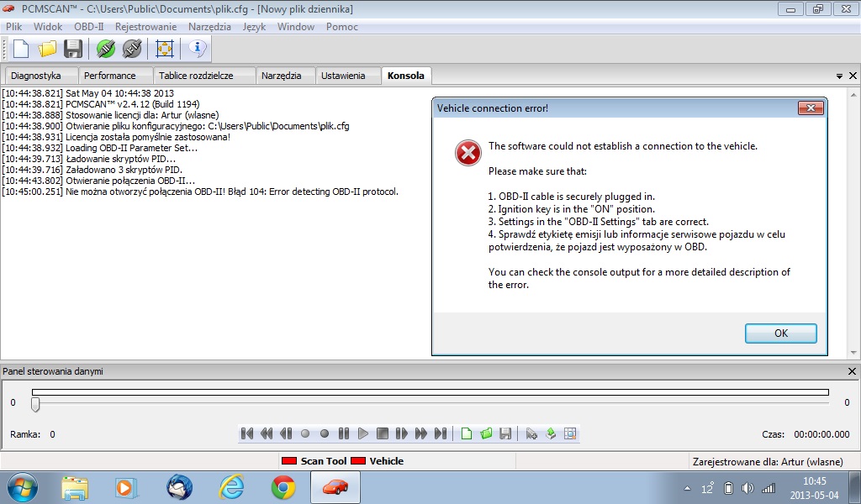Click the frame position slider handle
Image resolution: width=861 pixels, height=504 pixels.
tap(35, 404)
